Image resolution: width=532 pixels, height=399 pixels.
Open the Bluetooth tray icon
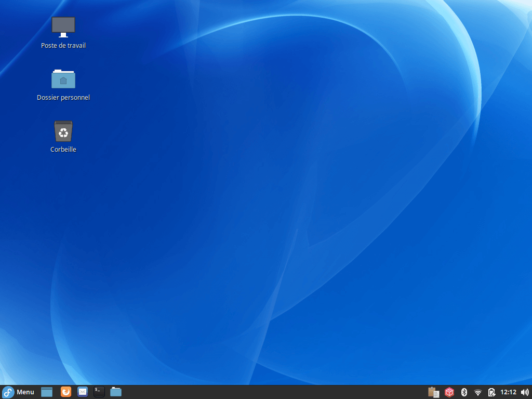[x=464, y=392]
